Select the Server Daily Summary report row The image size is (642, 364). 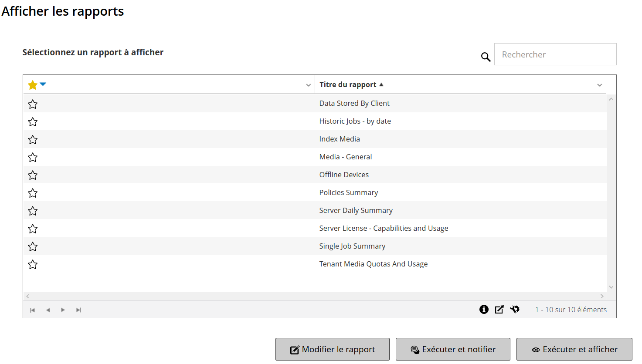click(x=356, y=210)
